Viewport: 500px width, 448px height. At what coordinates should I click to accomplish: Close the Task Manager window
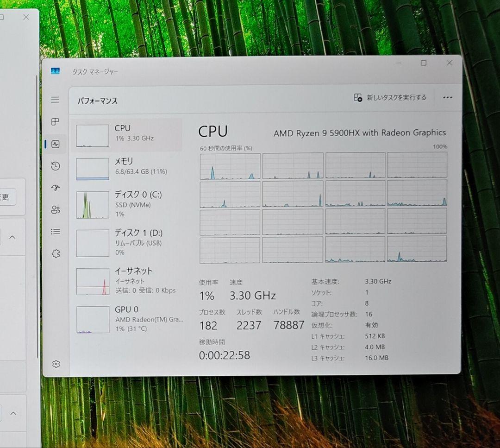point(450,63)
